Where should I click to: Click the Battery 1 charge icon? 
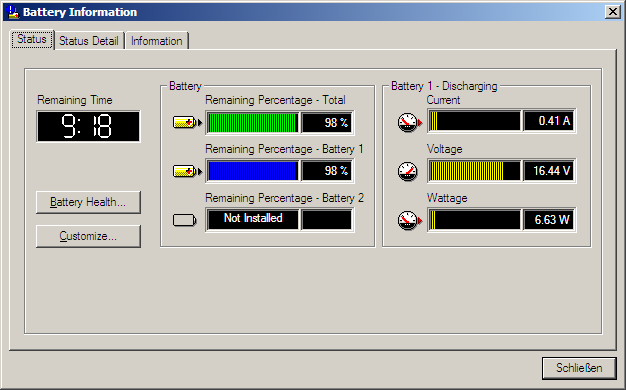pyautogui.click(x=187, y=171)
